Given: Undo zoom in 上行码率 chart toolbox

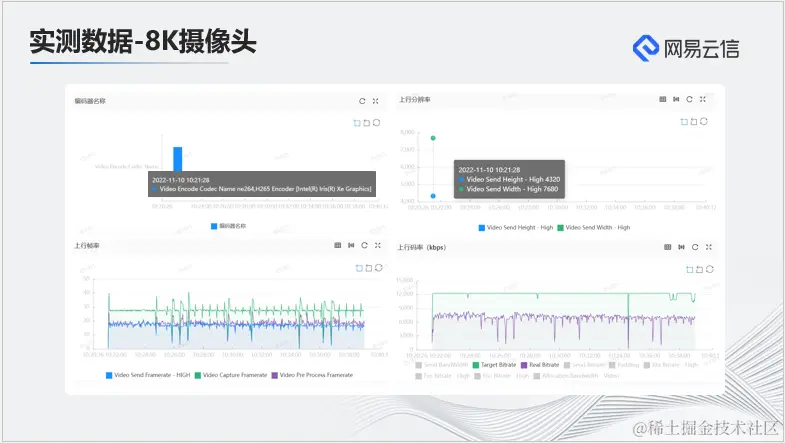Looking at the screenshot, I should (699, 269).
